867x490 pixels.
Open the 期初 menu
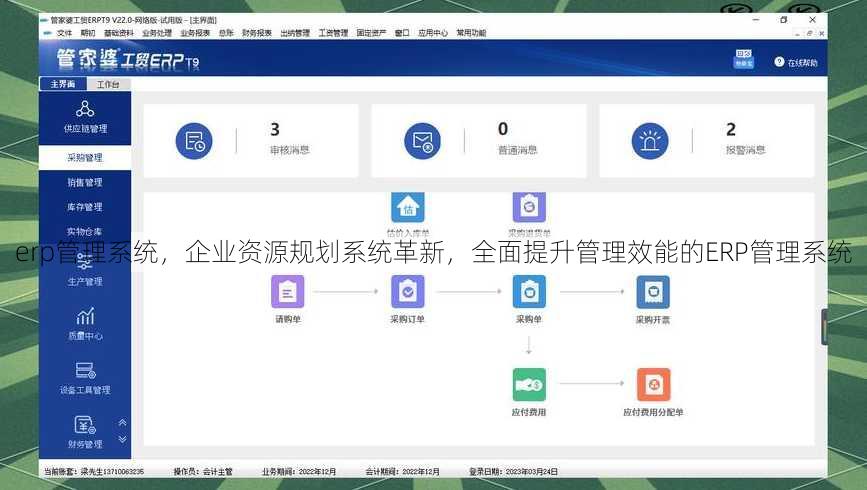click(x=88, y=33)
